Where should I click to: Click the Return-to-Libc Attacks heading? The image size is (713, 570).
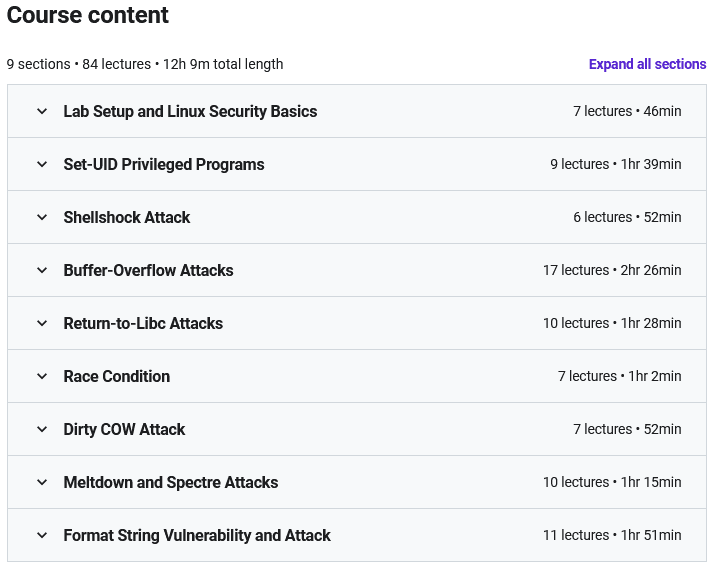[x=143, y=323]
